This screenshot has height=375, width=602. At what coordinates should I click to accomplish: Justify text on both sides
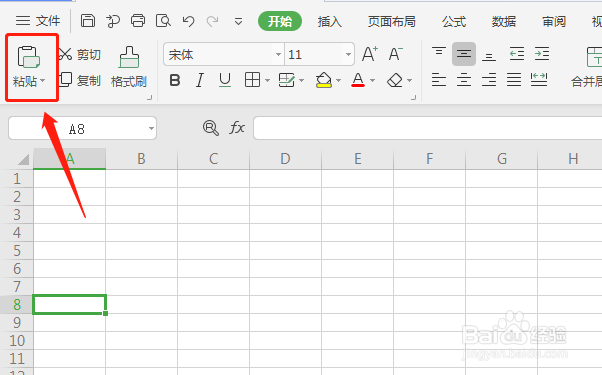click(x=514, y=80)
